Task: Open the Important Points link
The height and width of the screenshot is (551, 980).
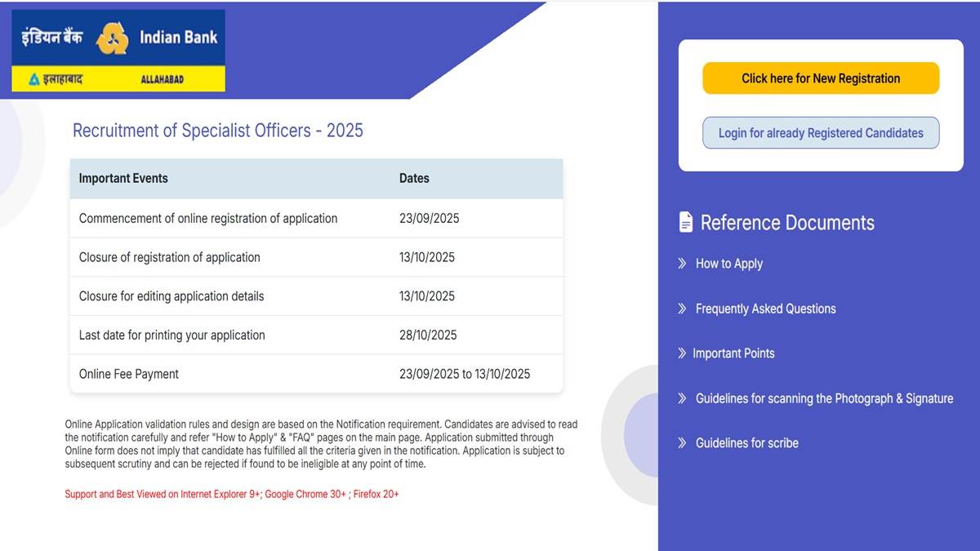Action: pyautogui.click(x=733, y=353)
